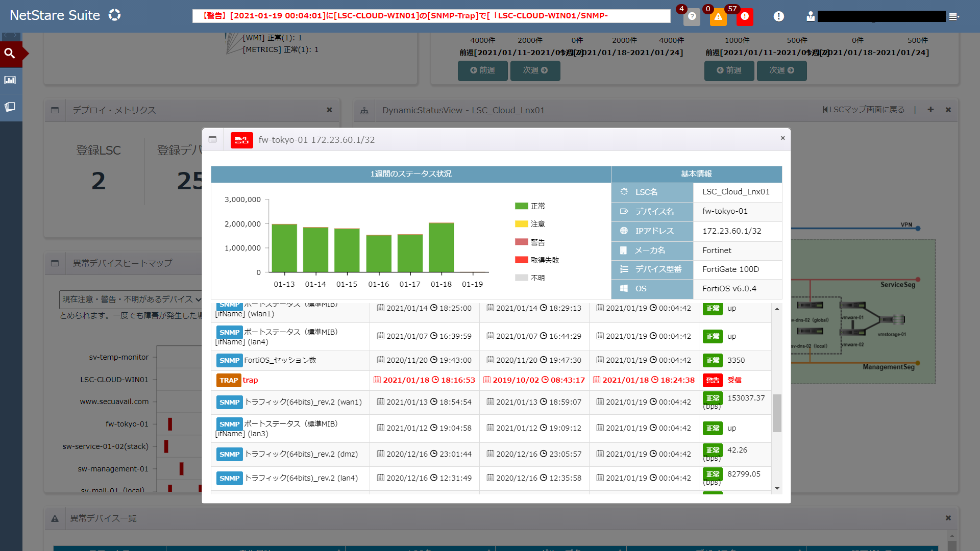Viewport: 980px width, 551px height.
Task: Click the plus icon in DynamicStatusView panel
Action: click(930, 110)
